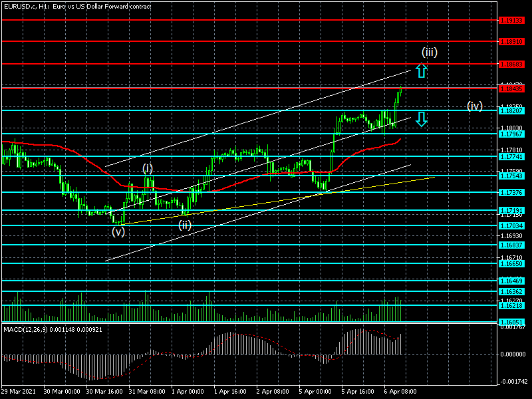Select the (v) wave label

[118, 231]
